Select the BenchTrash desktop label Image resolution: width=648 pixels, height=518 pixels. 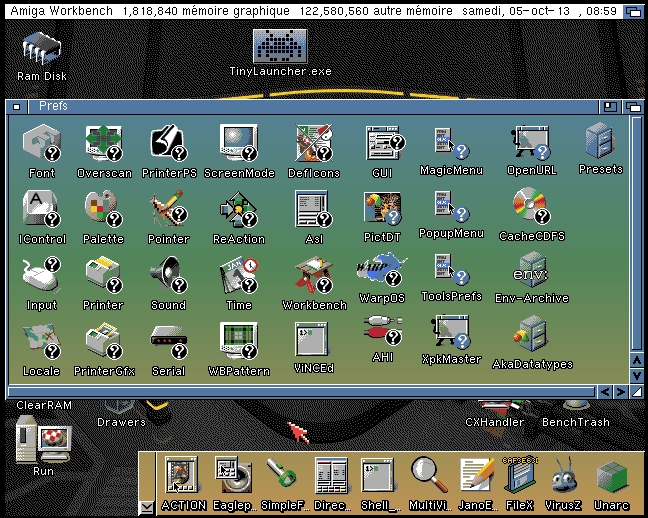tap(576, 422)
